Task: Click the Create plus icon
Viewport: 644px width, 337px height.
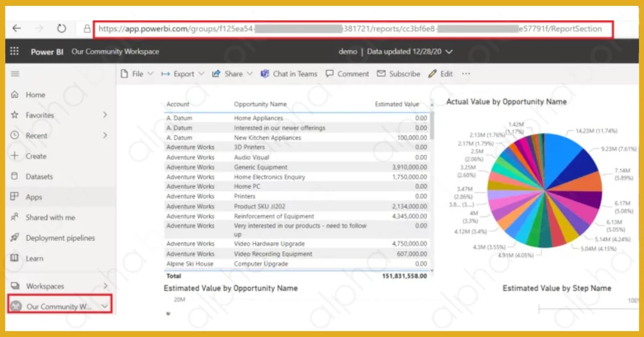Action: click(14, 156)
